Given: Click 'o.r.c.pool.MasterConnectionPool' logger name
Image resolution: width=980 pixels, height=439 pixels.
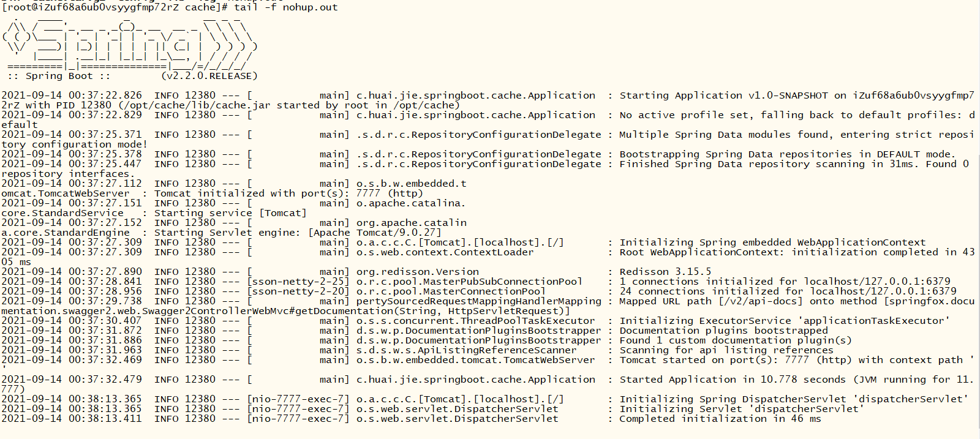Looking at the screenshot, I should 451,291.
